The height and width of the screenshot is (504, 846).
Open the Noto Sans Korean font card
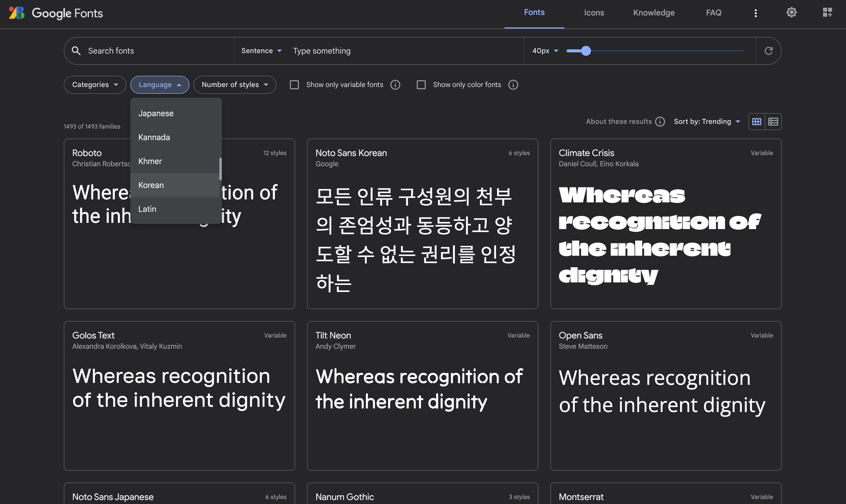point(422,224)
